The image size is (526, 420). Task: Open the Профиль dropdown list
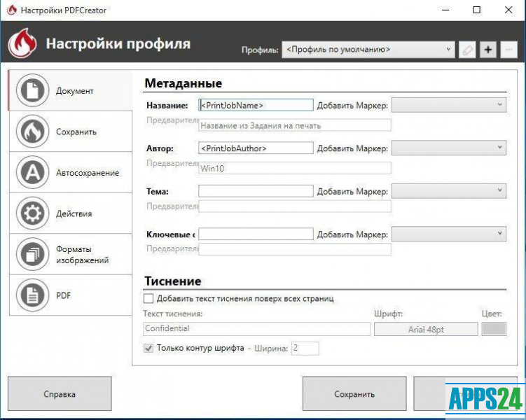click(x=368, y=50)
